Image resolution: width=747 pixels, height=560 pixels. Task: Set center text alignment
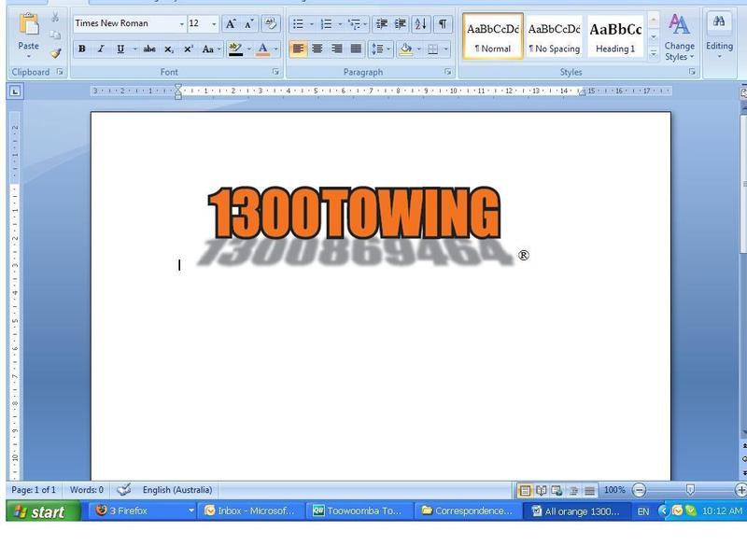pos(317,49)
